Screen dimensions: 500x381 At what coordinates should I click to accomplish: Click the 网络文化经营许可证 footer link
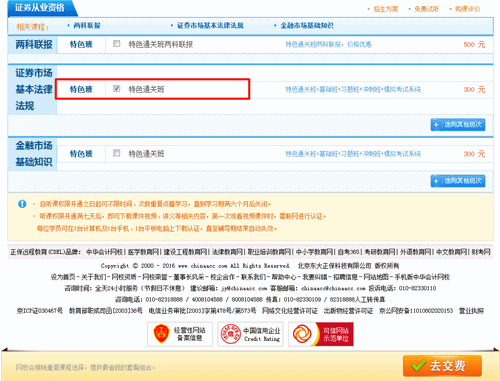tap(290, 311)
